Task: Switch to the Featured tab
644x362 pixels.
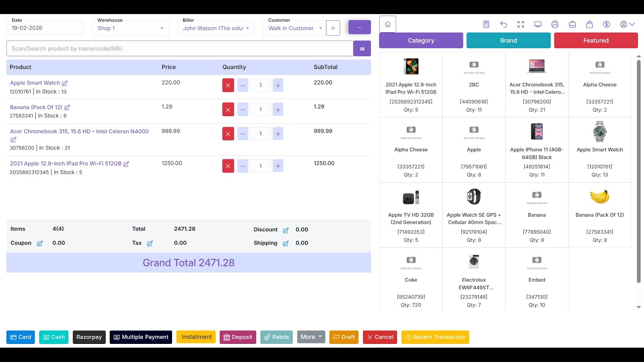Action: pos(596,40)
